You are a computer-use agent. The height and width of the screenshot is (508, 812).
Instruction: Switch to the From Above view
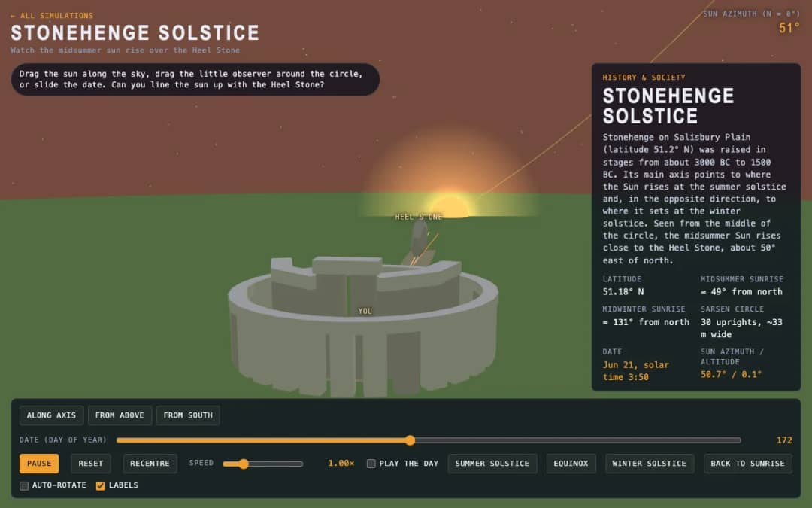(120, 415)
